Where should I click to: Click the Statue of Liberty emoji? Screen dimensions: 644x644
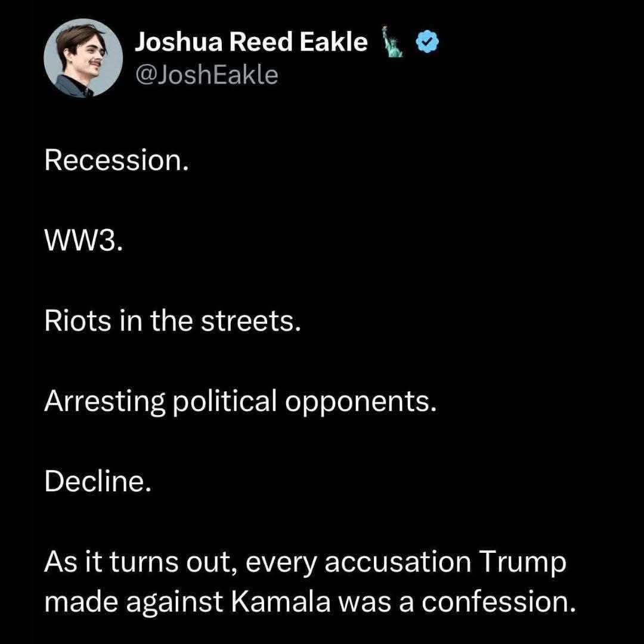click(x=392, y=43)
